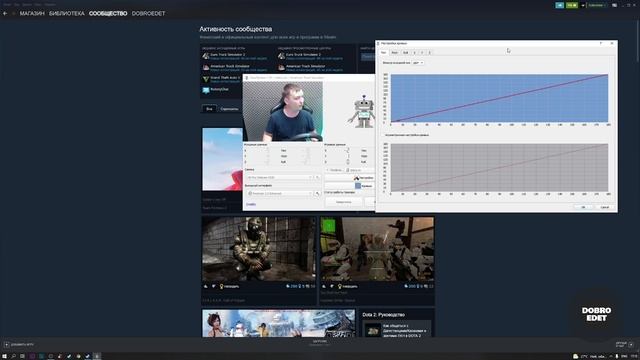Click the robot mascot image in tracker
The width and height of the screenshot is (640, 360).
(x=363, y=112)
